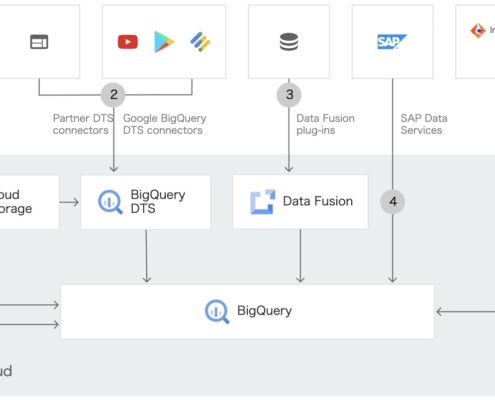Screen dimensions: 495x400
Task: Click the 'SAP Data Services' caption
Action: coord(424,124)
